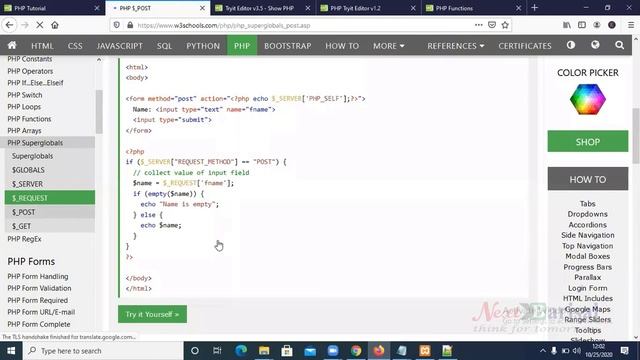The height and width of the screenshot is (360, 640).
Task: Click the Try it Yourself button
Action: click(152, 314)
